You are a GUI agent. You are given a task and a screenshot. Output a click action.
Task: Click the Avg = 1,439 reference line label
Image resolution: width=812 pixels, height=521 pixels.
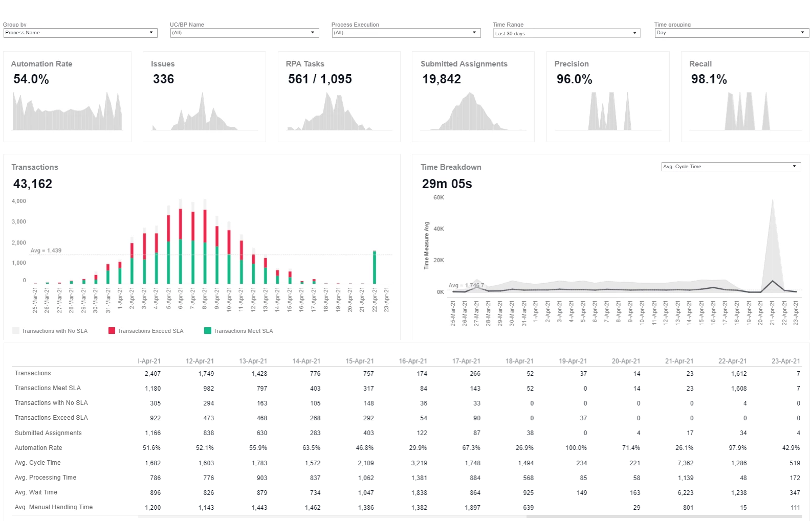[x=46, y=251]
